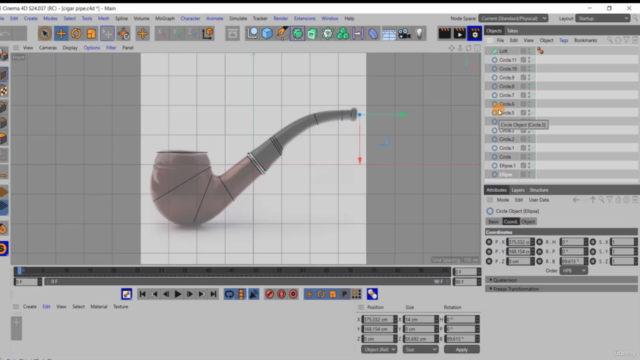Toggle the coordinate system cube icon

(x=207, y=33)
